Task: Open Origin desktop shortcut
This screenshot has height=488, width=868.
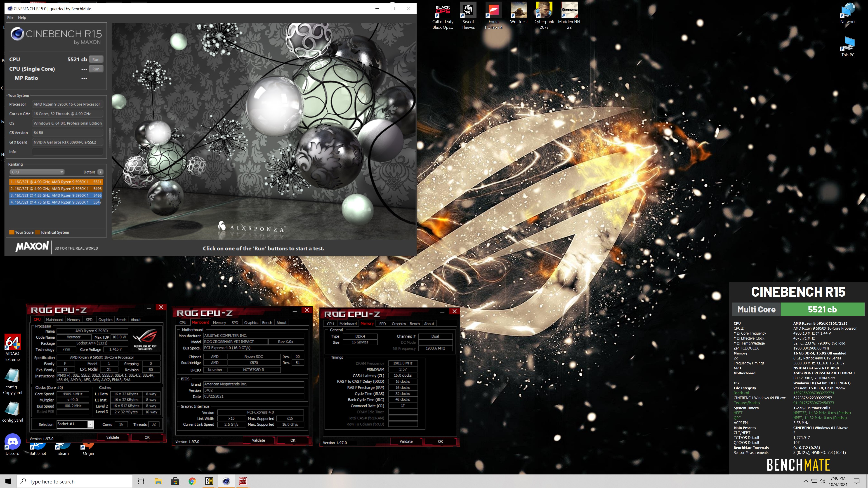Action: tap(88, 450)
